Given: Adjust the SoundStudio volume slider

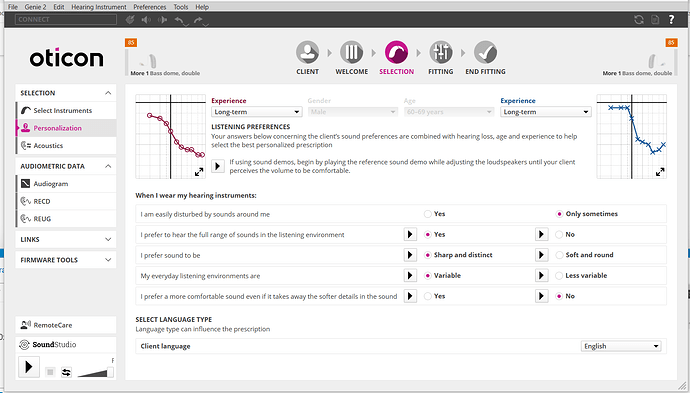Looking at the screenshot, I should [95, 372].
